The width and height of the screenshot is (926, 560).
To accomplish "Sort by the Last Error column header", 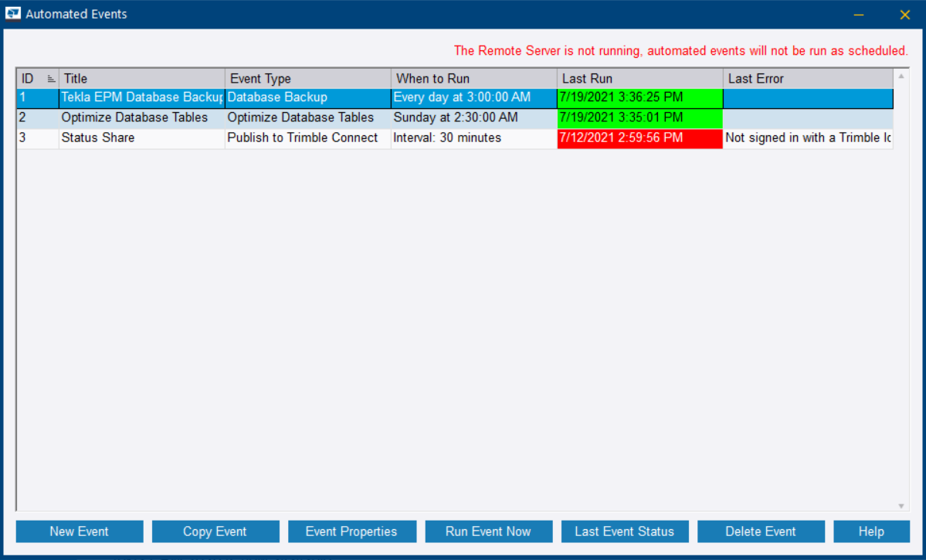I will (x=808, y=79).
